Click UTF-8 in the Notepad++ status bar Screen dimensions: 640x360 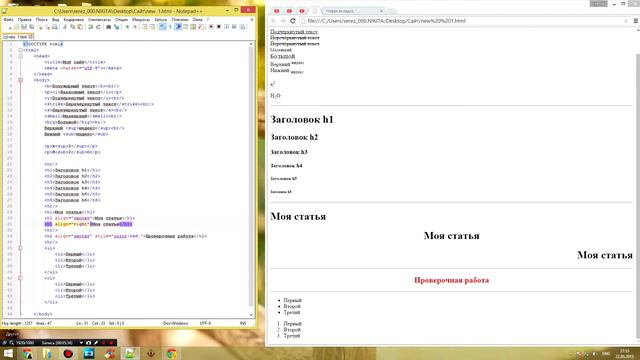click(205, 323)
